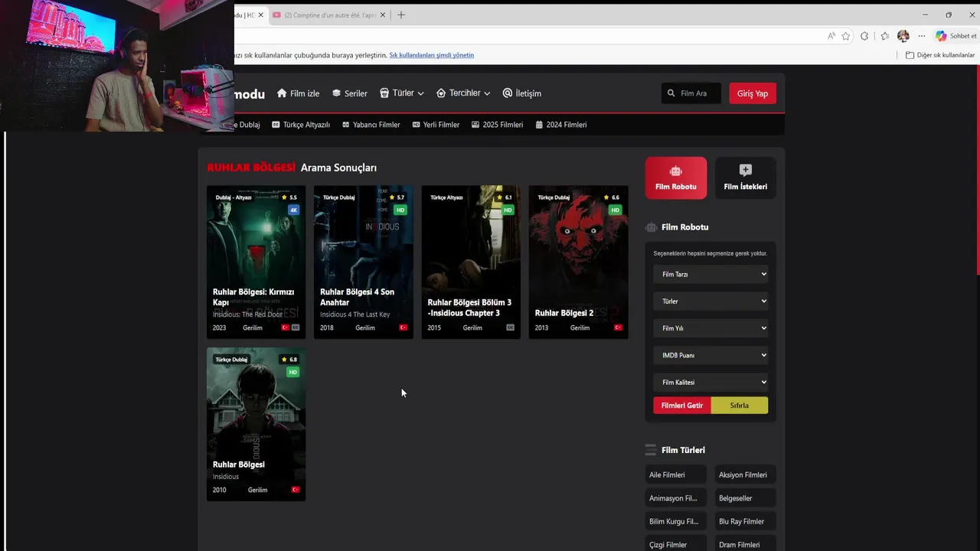Click the 6.8 rating on 2010 Insidious card
Image resolution: width=980 pixels, height=551 pixels.
(289, 360)
